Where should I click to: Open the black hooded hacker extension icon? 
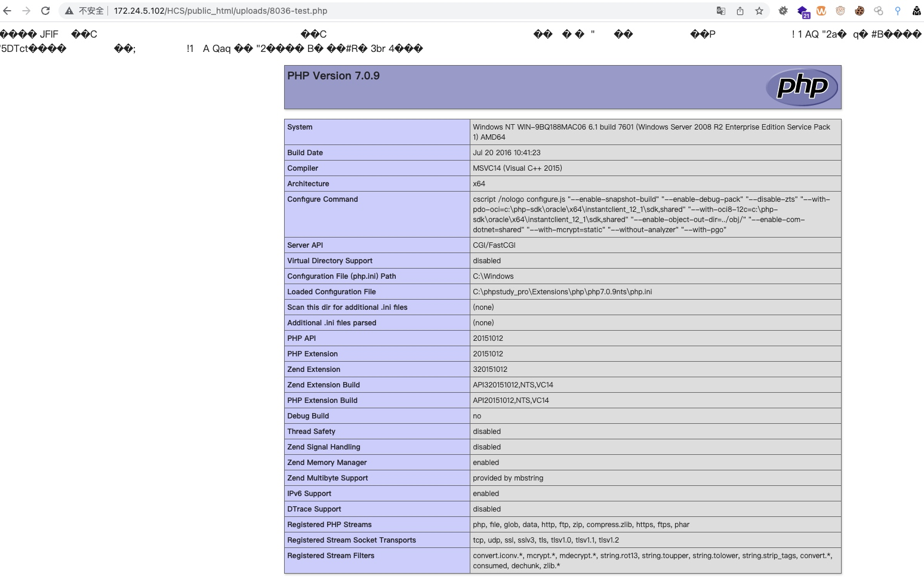coord(917,11)
